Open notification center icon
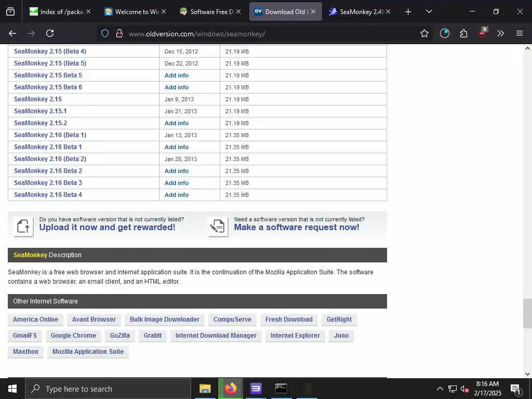The image size is (532, 399). click(515, 389)
